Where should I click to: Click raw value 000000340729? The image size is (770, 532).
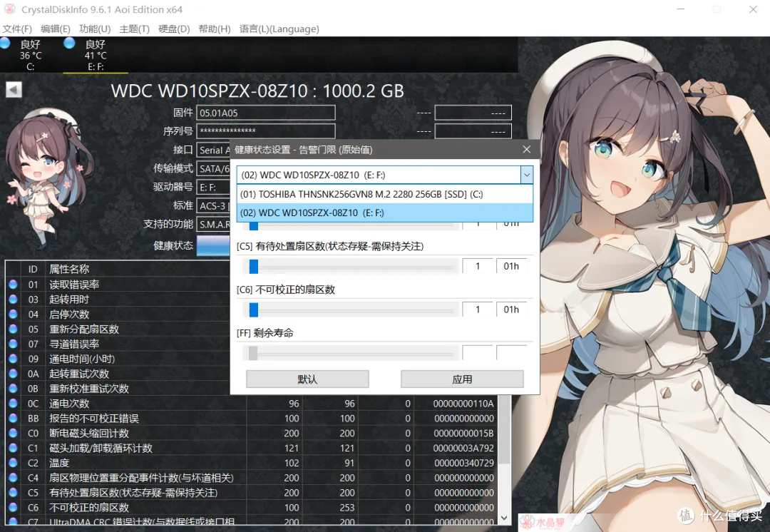pyautogui.click(x=463, y=463)
